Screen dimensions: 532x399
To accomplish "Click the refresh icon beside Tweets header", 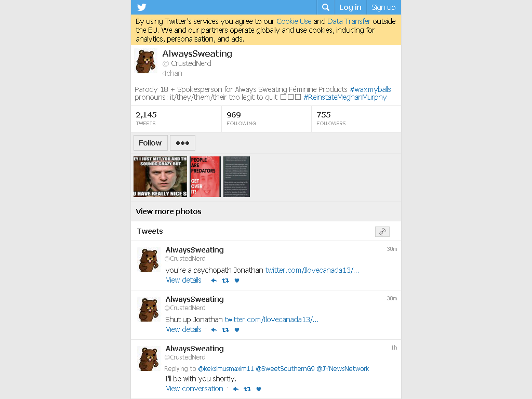I will pyautogui.click(x=382, y=232).
